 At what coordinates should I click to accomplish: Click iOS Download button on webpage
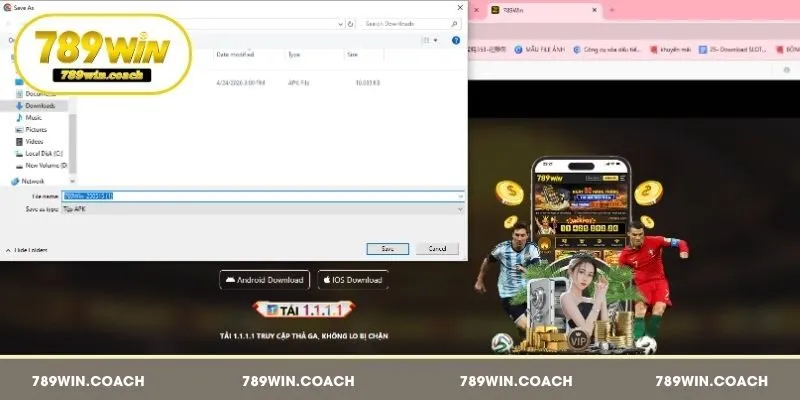point(353,280)
